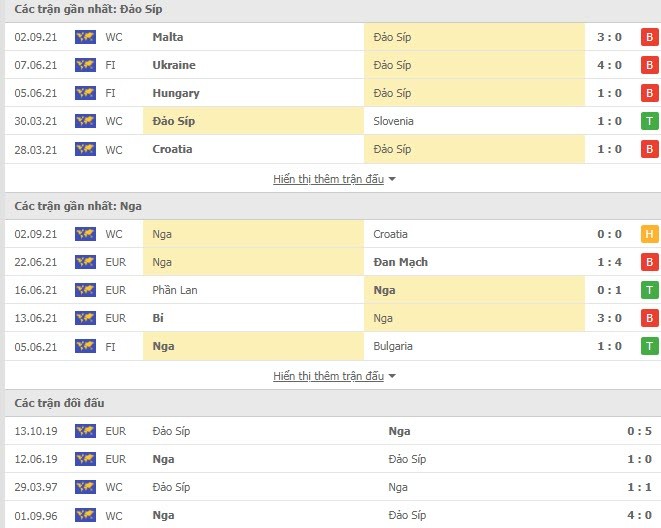Viewport: 661px width, 528px height.
Task: Click green T badge for Nga-Bulgaria match
Action: tap(650, 346)
